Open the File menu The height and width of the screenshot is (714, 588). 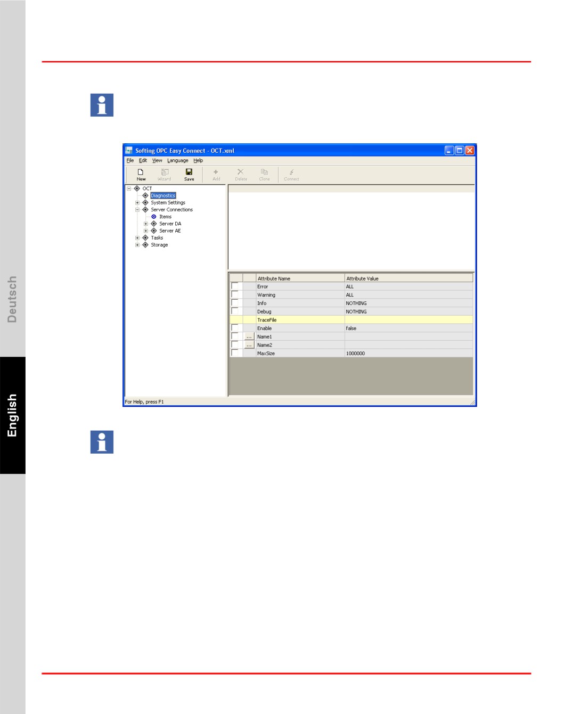pyautogui.click(x=130, y=160)
